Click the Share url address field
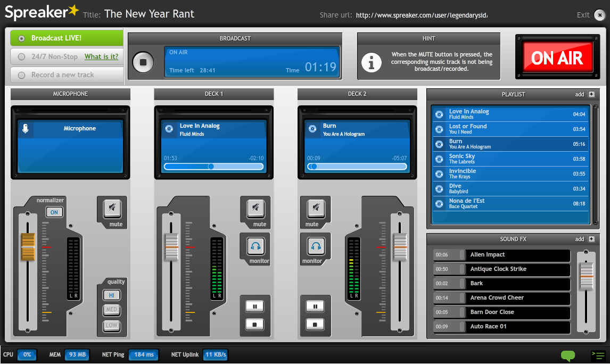The image size is (610, 364). (422, 15)
